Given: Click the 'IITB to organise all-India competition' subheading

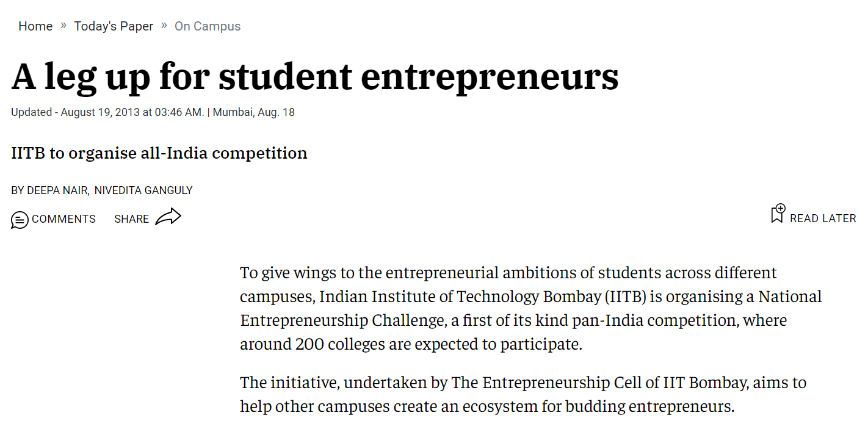Looking at the screenshot, I should [x=159, y=153].
